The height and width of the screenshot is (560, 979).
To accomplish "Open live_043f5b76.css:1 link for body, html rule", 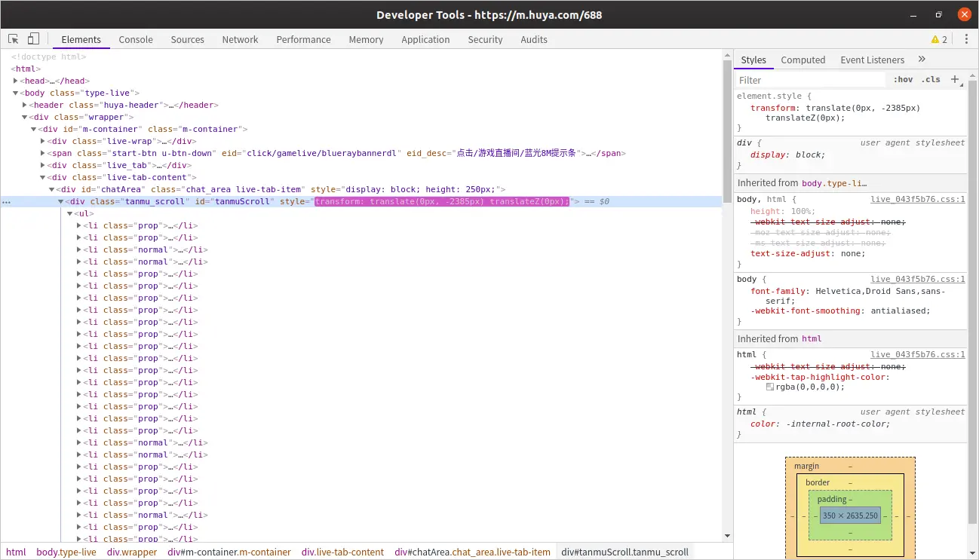I will [x=918, y=199].
